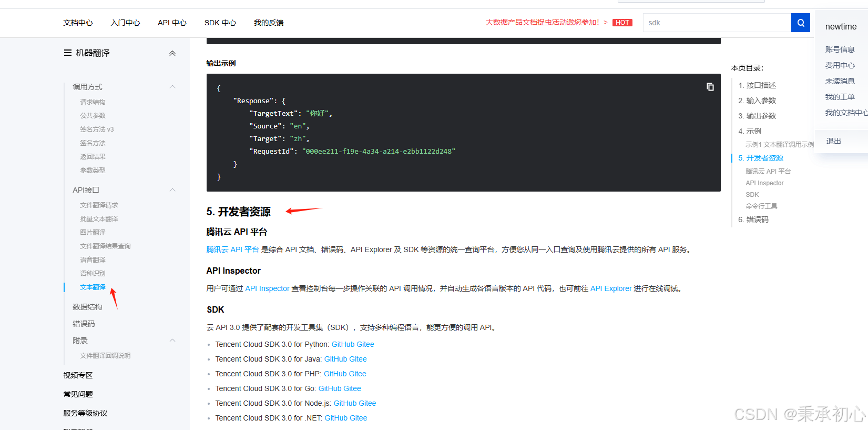Open the PHP SDK Gitee link
Image resolution: width=868 pixels, height=430 pixels.
coord(358,374)
